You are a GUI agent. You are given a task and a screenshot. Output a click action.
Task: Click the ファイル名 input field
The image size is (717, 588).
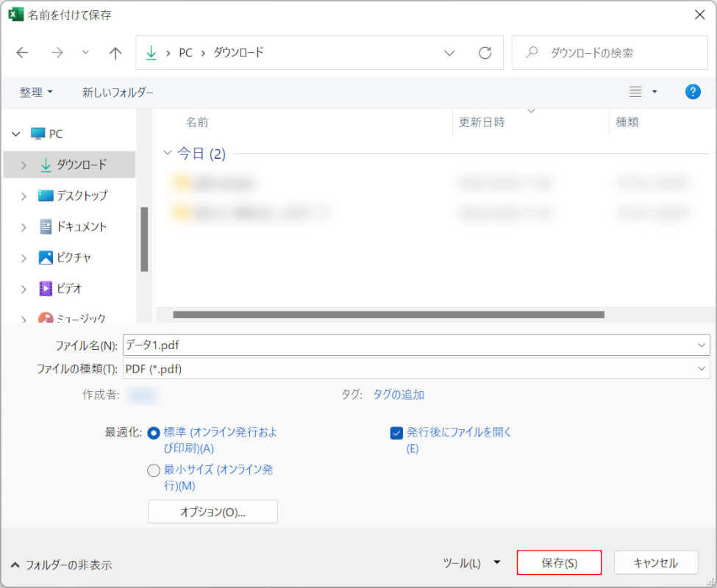pos(408,345)
